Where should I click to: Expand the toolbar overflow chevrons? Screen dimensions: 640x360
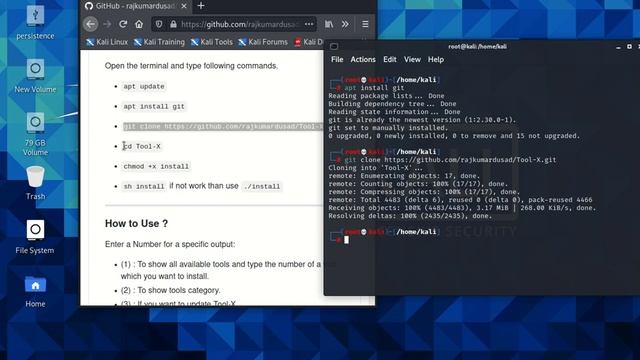click(x=345, y=24)
